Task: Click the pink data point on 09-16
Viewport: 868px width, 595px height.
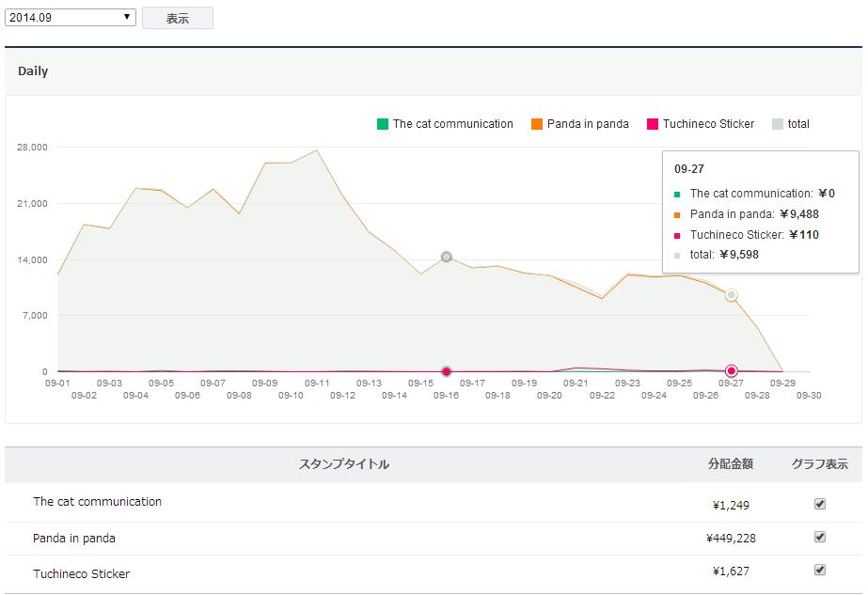Action: [x=447, y=371]
